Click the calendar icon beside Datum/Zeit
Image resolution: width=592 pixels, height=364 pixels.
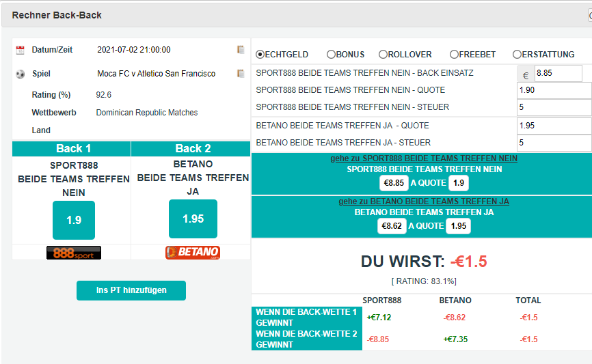[x=20, y=50]
